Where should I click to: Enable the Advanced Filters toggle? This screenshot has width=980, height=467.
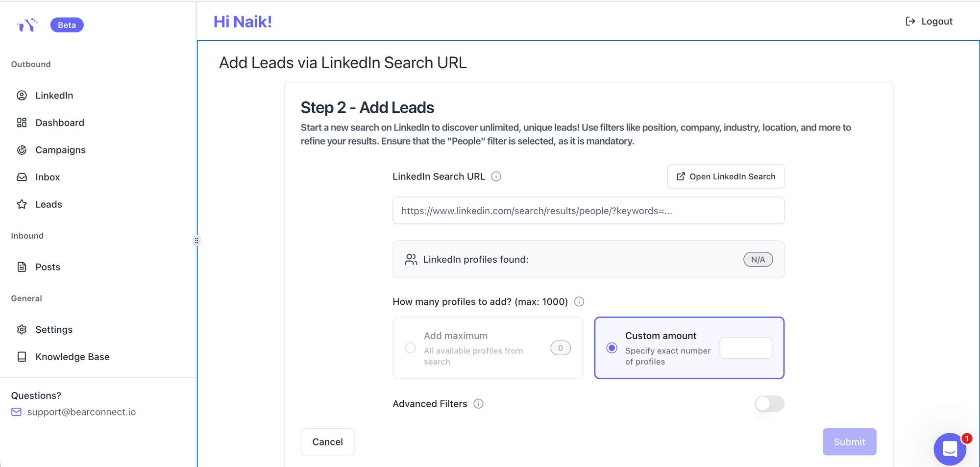point(769,404)
